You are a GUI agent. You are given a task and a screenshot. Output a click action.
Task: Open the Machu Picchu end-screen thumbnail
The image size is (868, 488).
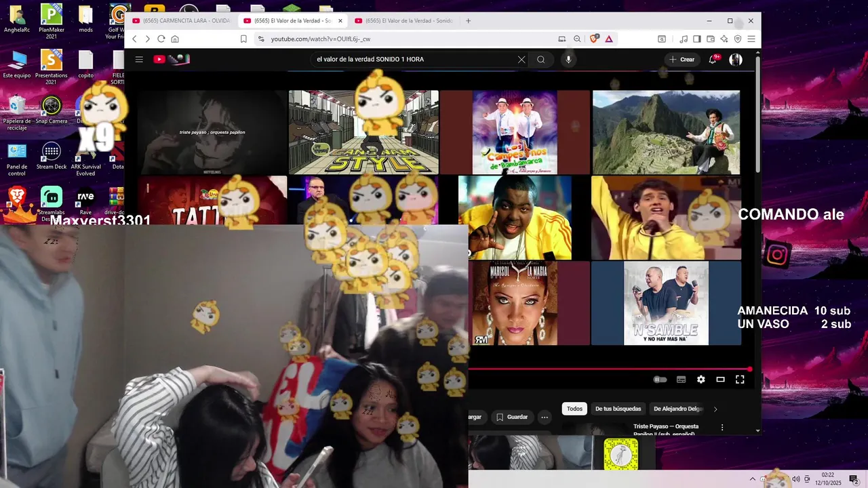666,132
